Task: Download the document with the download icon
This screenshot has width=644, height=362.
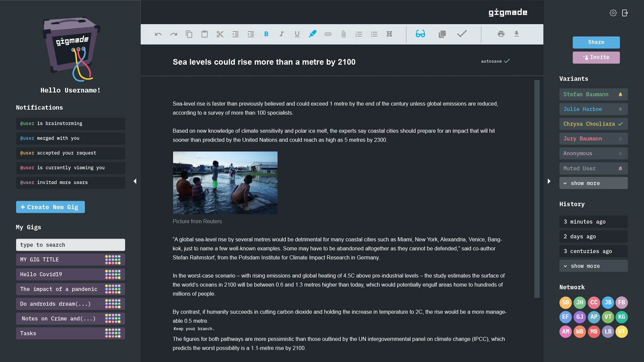Action: pos(517,34)
